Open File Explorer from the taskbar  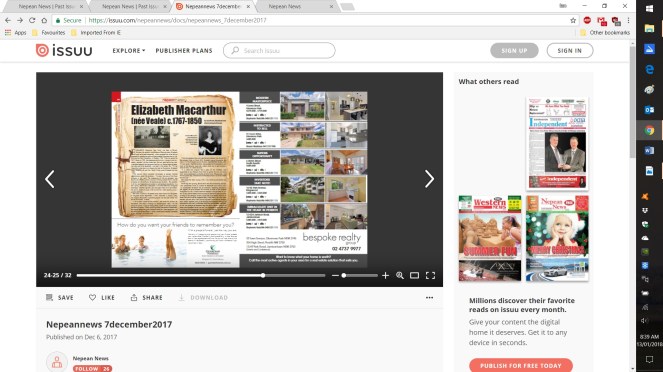(649, 29)
